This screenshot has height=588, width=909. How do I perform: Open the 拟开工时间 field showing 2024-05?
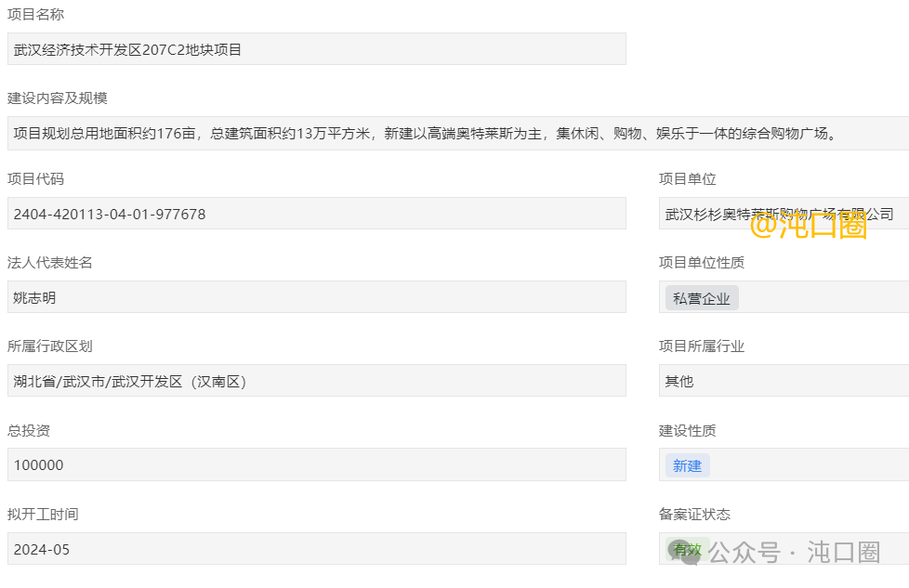tap(316, 549)
